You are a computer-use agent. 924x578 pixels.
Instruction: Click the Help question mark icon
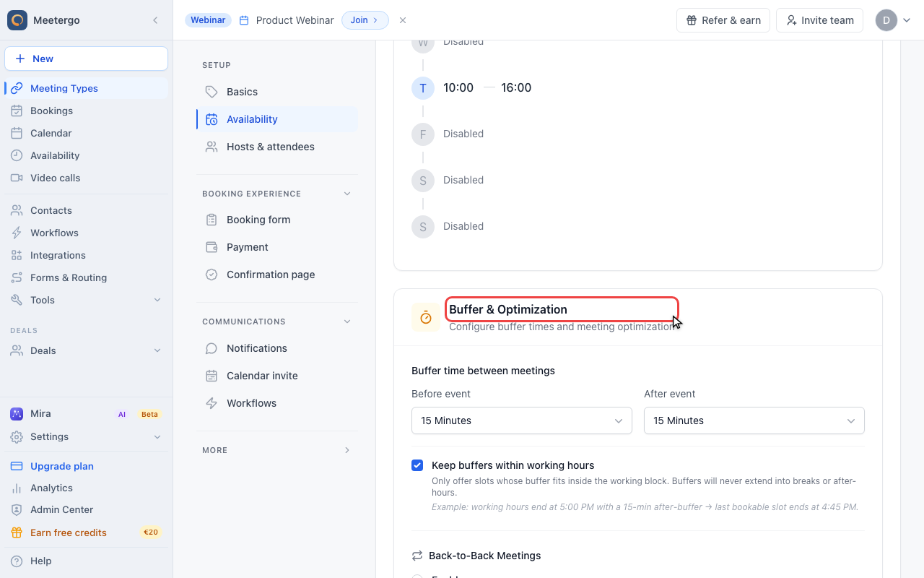pyautogui.click(x=17, y=561)
